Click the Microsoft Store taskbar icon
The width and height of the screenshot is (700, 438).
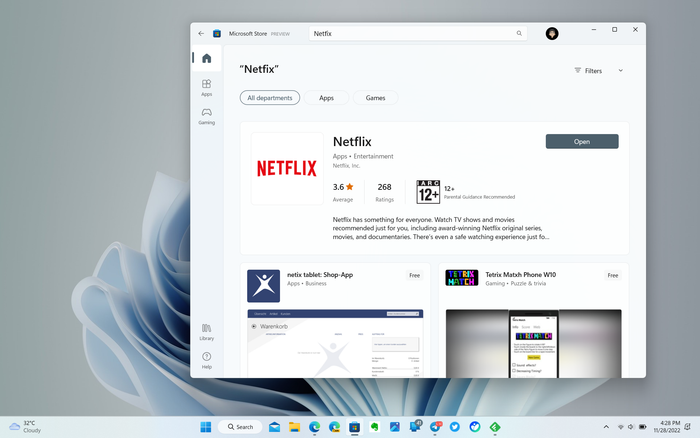point(354,427)
